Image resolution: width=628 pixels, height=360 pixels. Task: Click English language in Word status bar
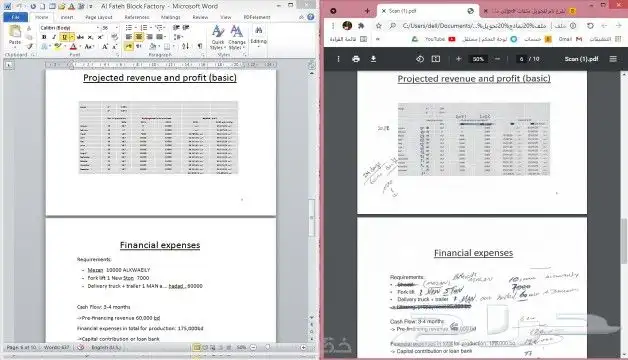[106, 347]
